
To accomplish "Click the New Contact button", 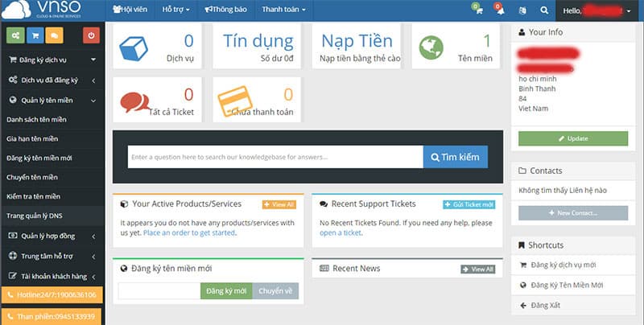I will pyautogui.click(x=573, y=213).
